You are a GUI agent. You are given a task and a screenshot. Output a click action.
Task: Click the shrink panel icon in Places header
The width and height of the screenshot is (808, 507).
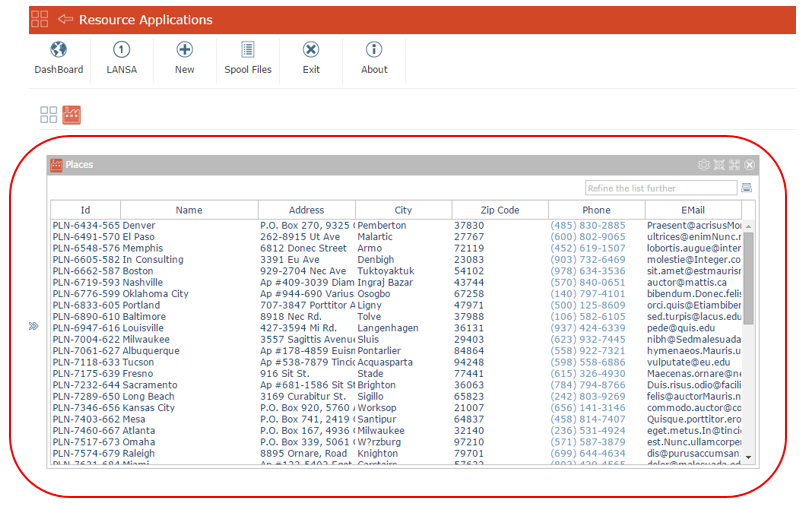tap(719, 165)
